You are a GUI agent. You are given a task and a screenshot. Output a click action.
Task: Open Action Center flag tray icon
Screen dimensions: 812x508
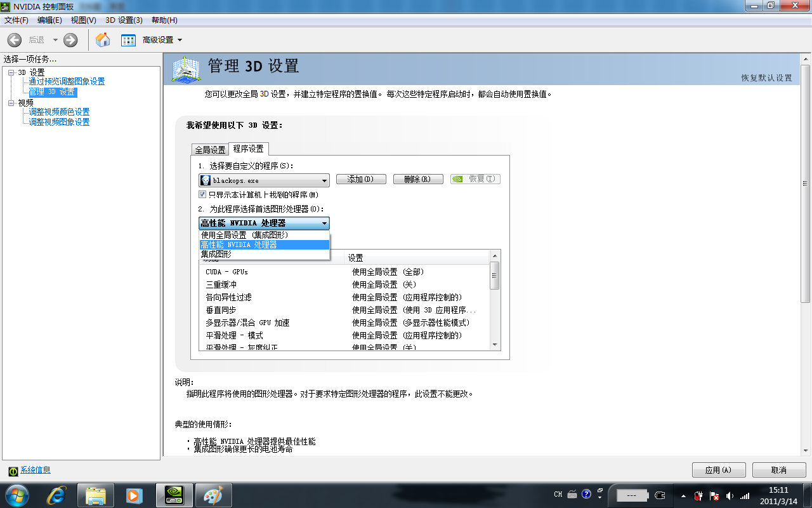(714, 495)
